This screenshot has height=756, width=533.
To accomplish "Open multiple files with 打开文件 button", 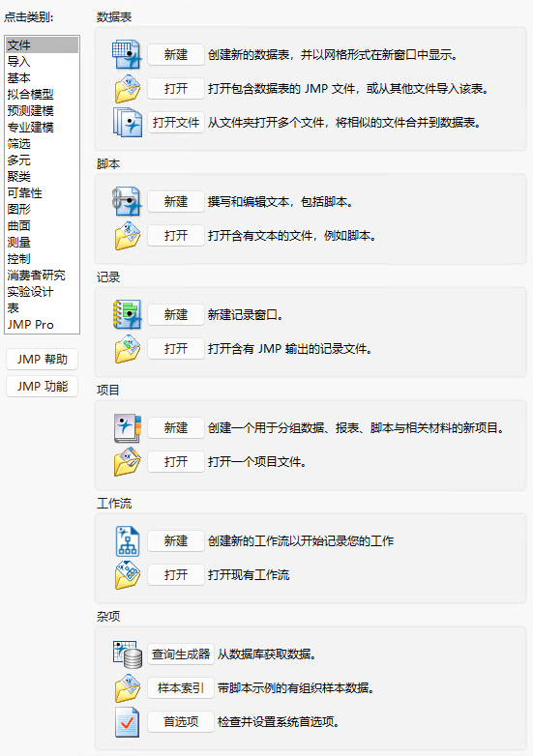I will (176, 123).
